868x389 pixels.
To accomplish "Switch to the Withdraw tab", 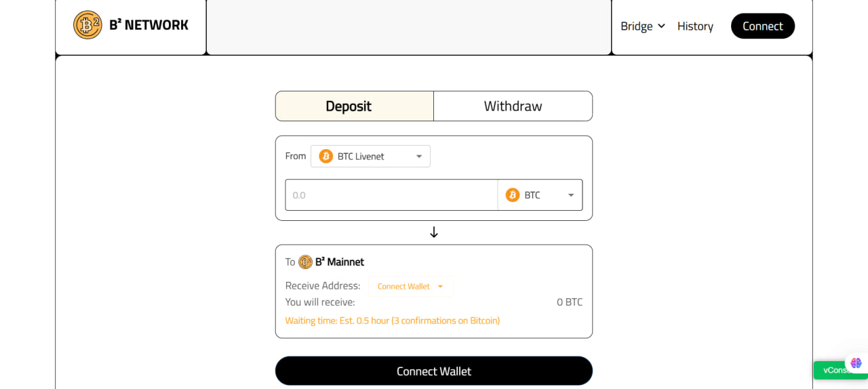I will point(513,106).
